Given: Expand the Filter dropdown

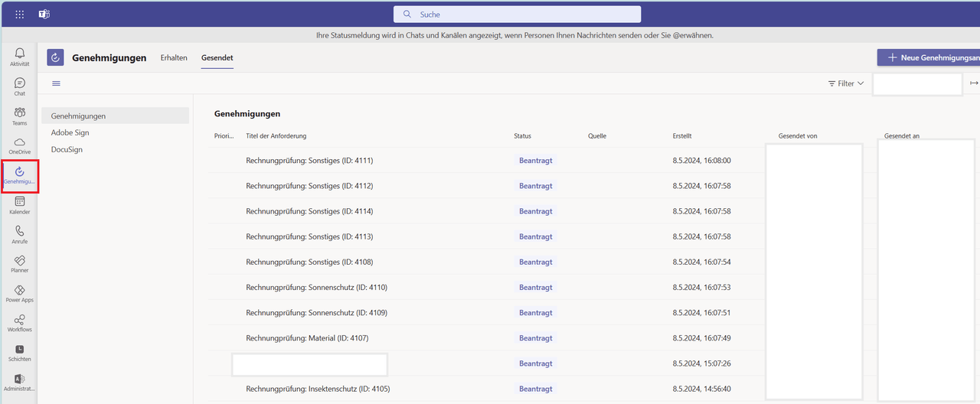Looking at the screenshot, I should (x=846, y=83).
